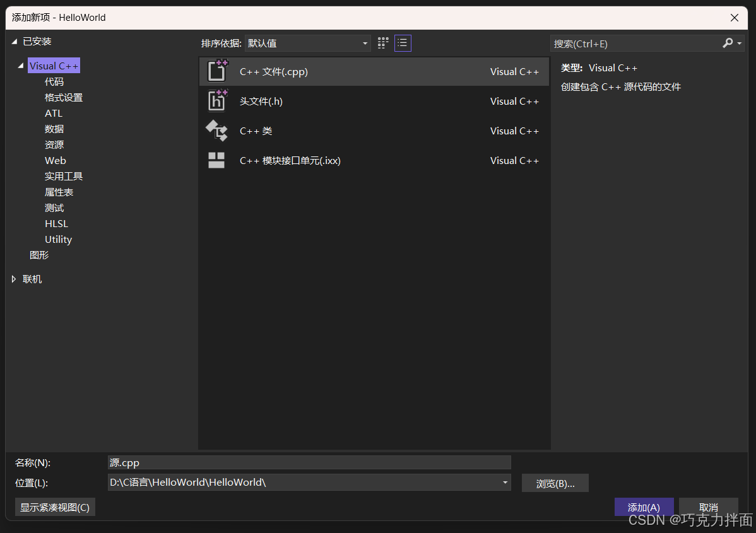This screenshot has height=533, width=756.
Task: Select the Visual C++ category
Action: [54, 66]
